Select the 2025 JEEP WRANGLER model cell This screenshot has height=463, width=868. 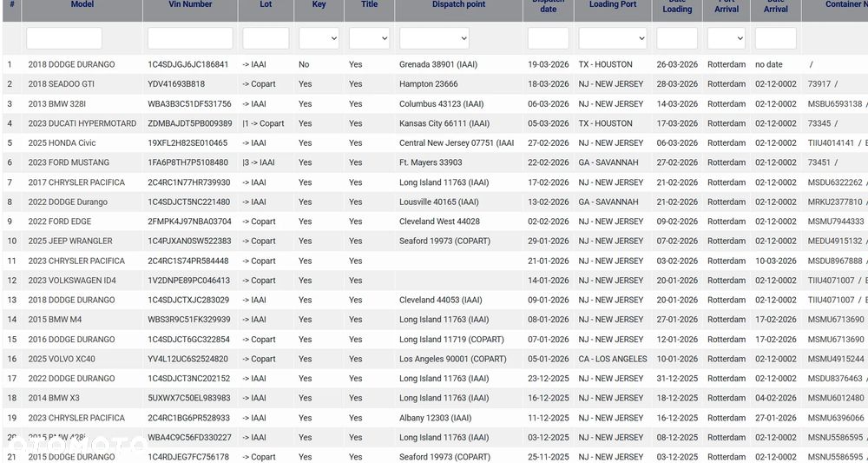(x=70, y=241)
